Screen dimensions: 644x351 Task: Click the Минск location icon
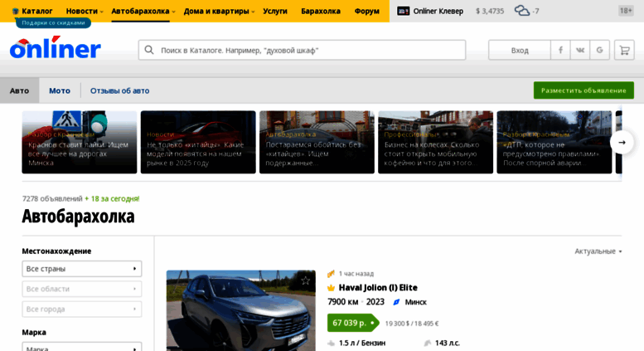tap(396, 302)
